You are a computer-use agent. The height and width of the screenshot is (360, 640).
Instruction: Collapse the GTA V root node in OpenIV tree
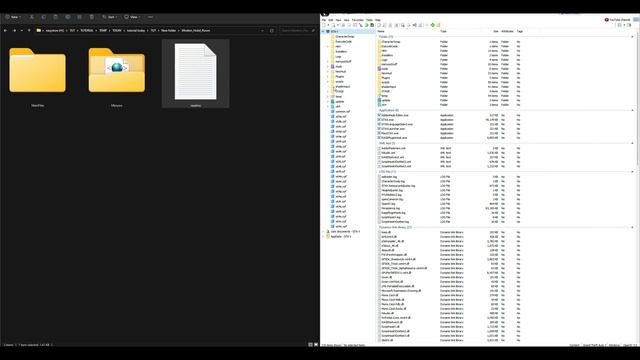point(323,31)
